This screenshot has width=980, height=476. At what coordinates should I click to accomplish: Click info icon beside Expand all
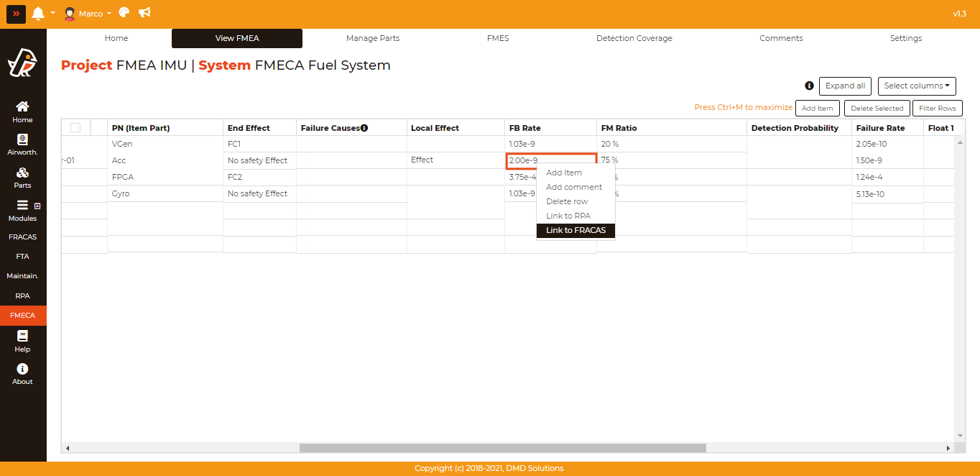pos(809,86)
